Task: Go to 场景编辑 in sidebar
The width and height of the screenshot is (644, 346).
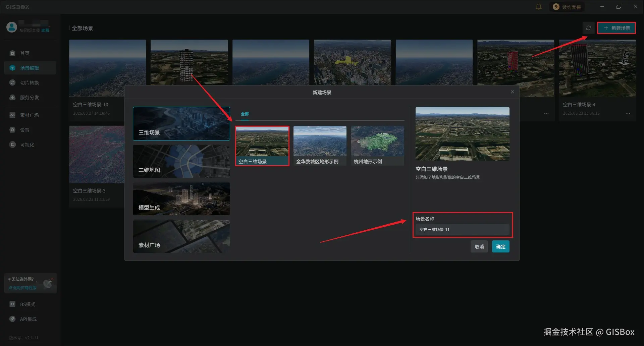Action: pyautogui.click(x=30, y=68)
